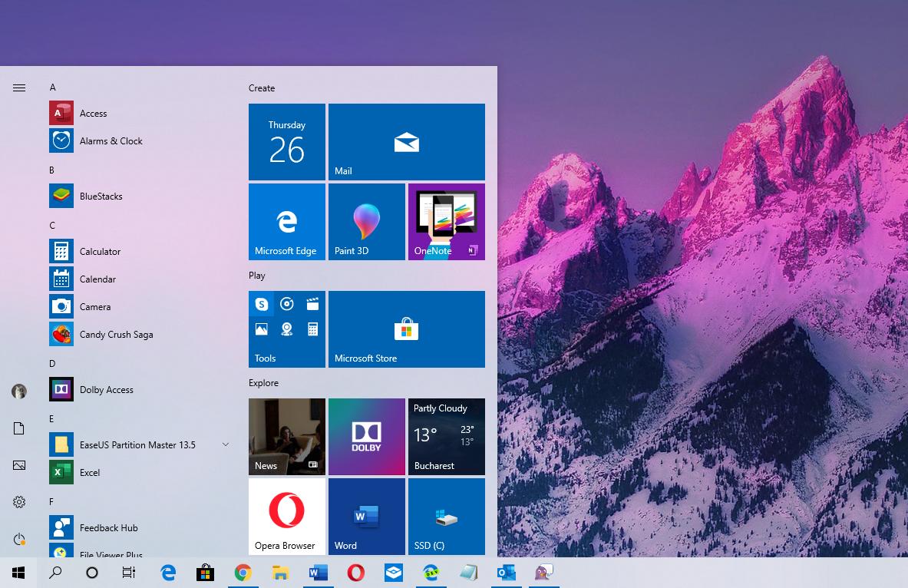Click the letter header "F" in the app list
The width and height of the screenshot is (908, 588).
coord(51,502)
